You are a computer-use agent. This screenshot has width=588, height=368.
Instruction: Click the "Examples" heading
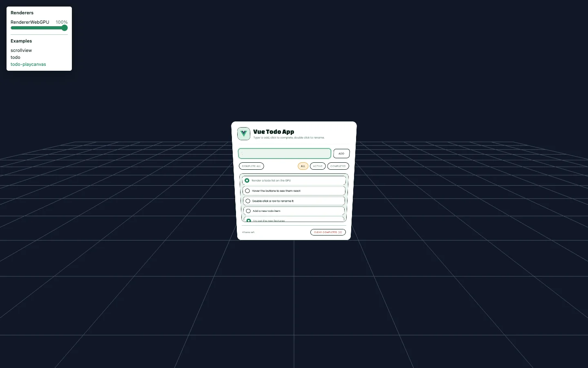pos(21,41)
